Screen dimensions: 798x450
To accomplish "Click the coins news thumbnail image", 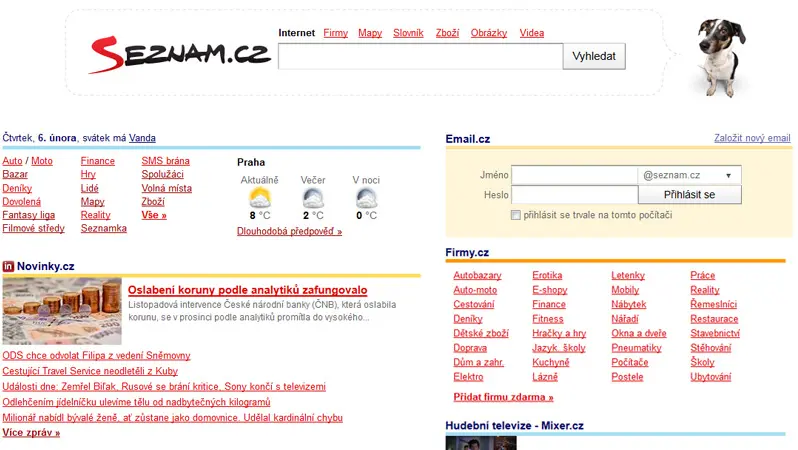I will click(62, 311).
